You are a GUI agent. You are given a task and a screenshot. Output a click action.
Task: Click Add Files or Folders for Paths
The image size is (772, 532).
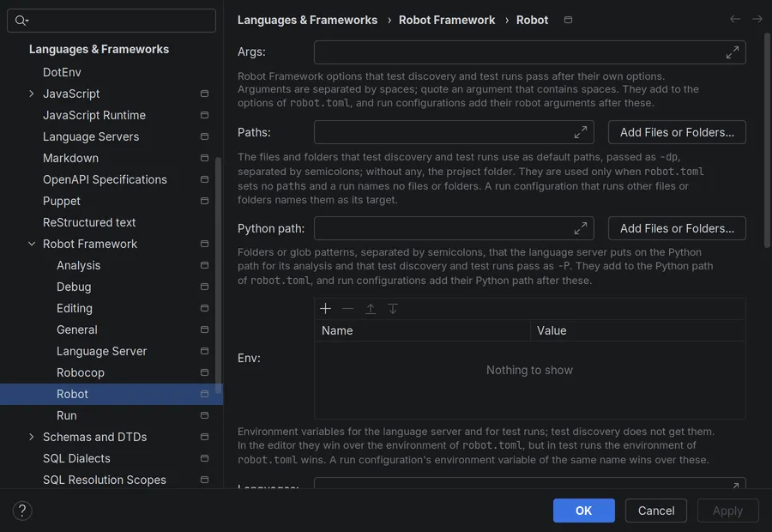tap(677, 132)
